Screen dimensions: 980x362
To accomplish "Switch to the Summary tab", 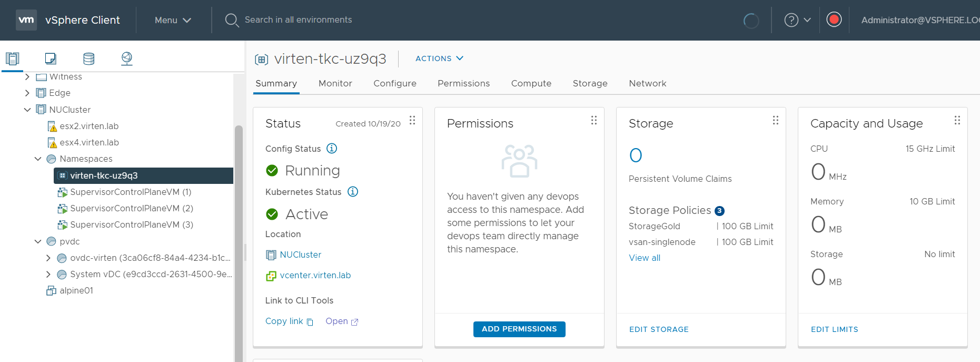I will [276, 83].
